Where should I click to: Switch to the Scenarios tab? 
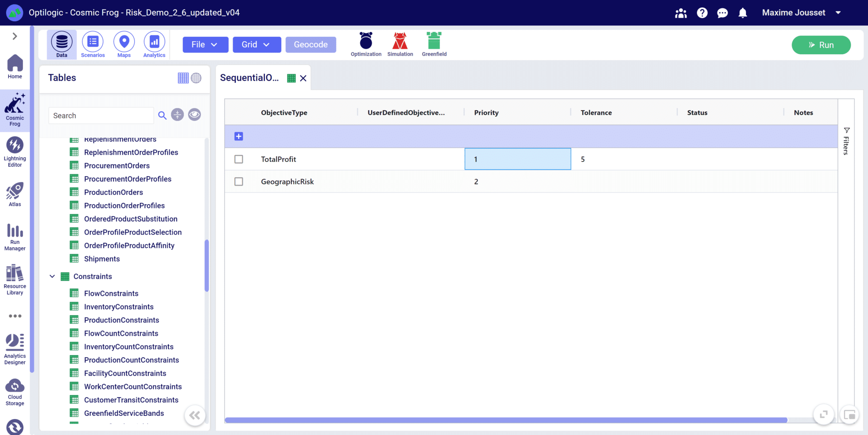(x=93, y=45)
